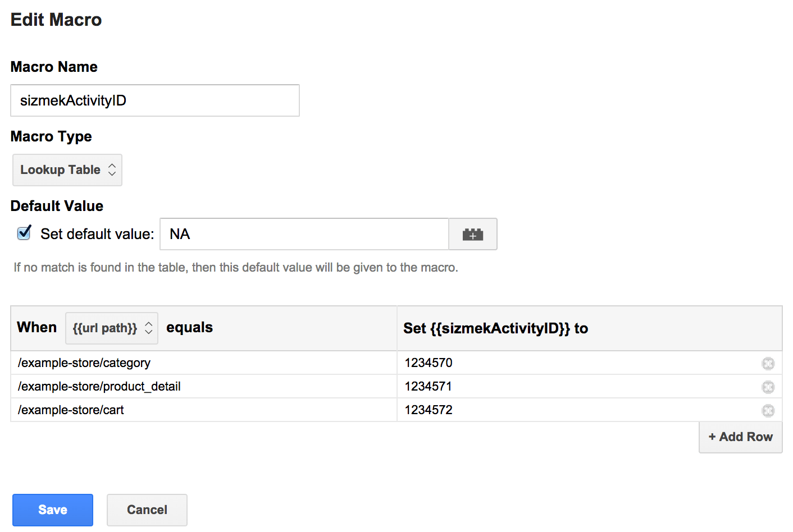The height and width of the screenshot is (532, 793).
Task: Click the When label in table header
Action: click(37, 327)
